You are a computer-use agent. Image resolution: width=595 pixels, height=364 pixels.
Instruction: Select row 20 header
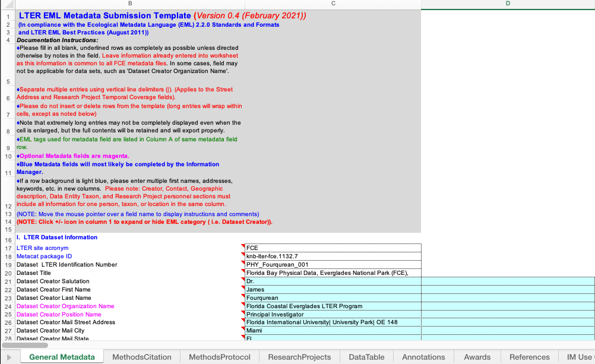point(8,273)
